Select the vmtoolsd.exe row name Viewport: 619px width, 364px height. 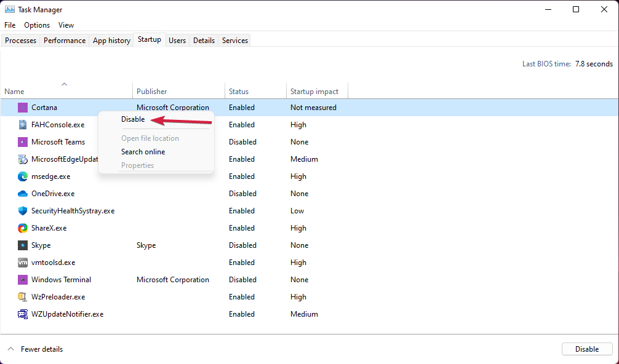(54, 263)
